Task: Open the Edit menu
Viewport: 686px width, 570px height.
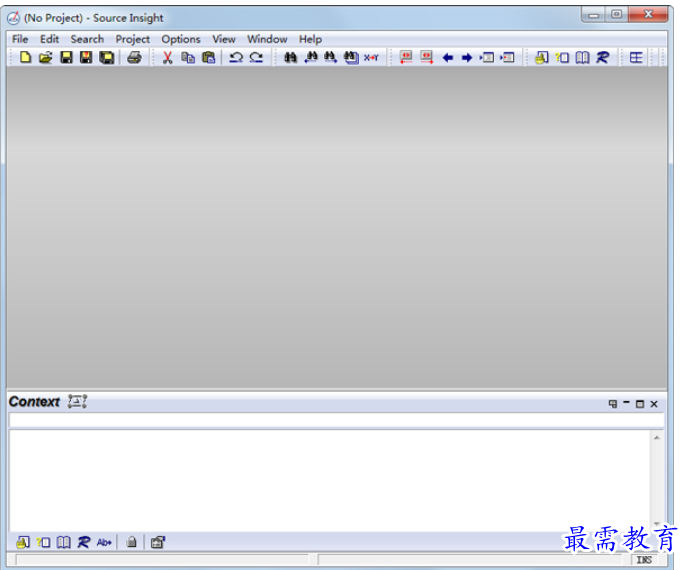Action: pyautogui.click(x=49, y=39)
